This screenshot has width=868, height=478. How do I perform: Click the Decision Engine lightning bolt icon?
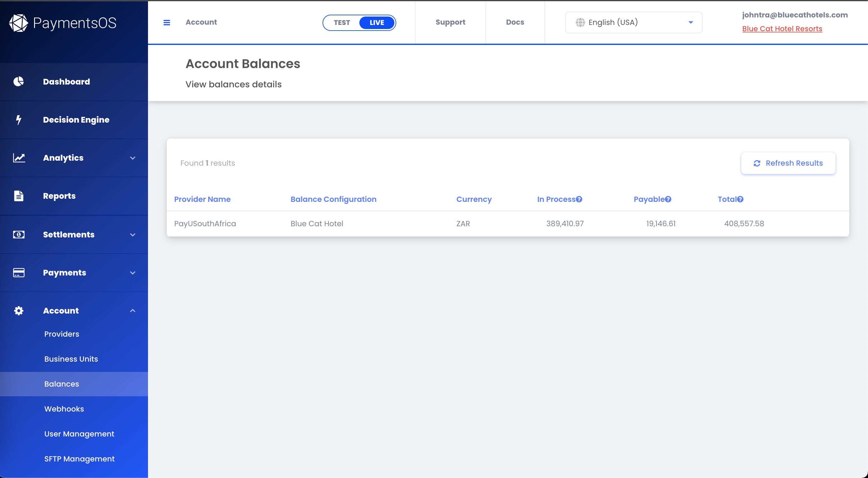tap(18, 119)
